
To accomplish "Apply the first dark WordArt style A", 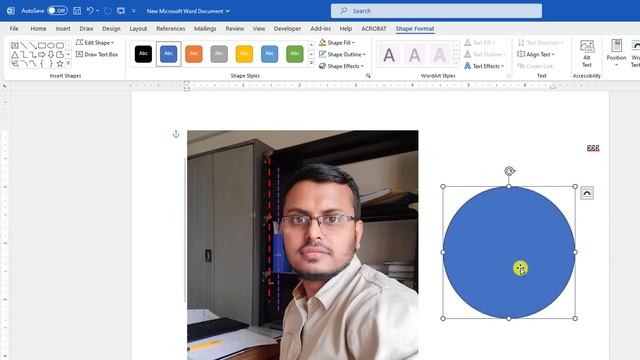I will click(389, 55).
